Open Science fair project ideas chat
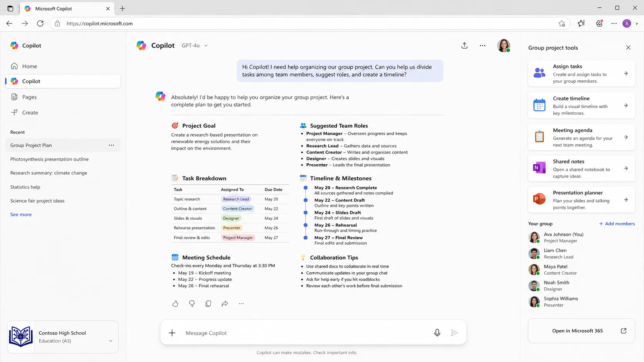Image resolution: width=644 pixels, height=362 pixels. 37,201
